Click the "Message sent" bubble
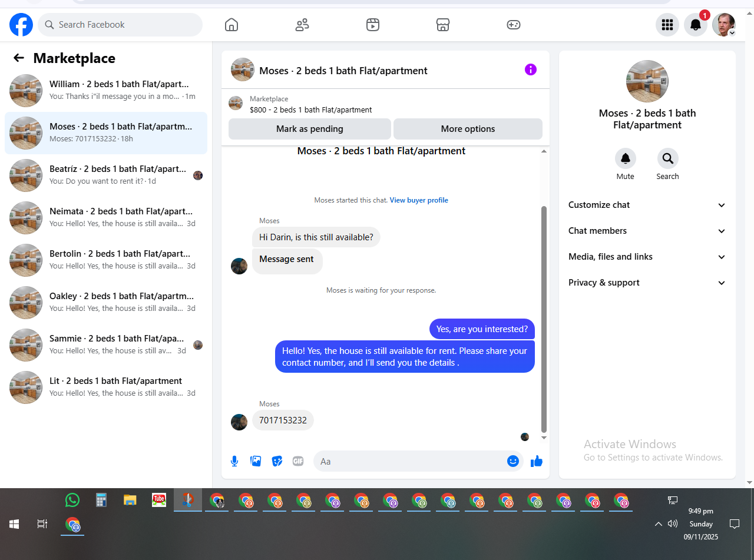This screenshot has height=560, width=754. (287, 261)
